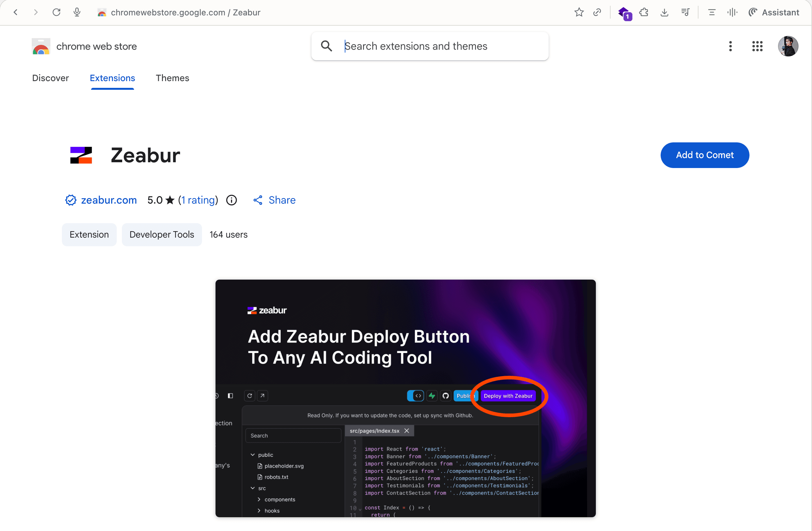Switch to the Discover tab
812x531 pixels.
[50, 78]
